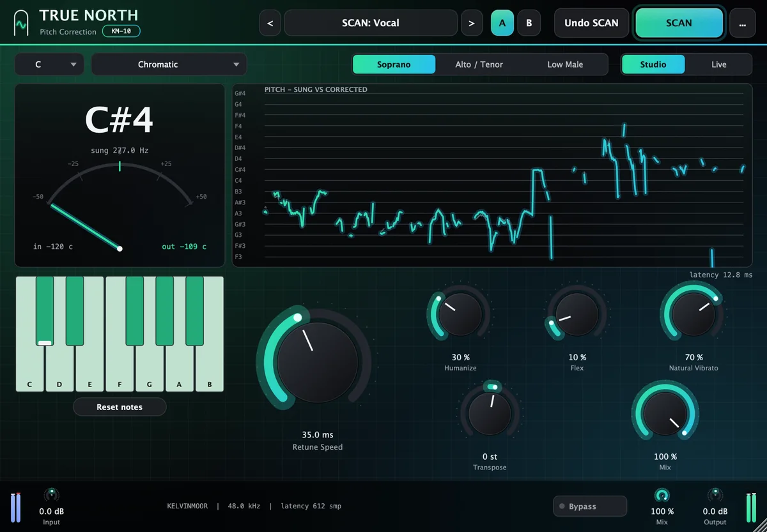
Task: Toggle the D# black key
Action: (75, 311)
